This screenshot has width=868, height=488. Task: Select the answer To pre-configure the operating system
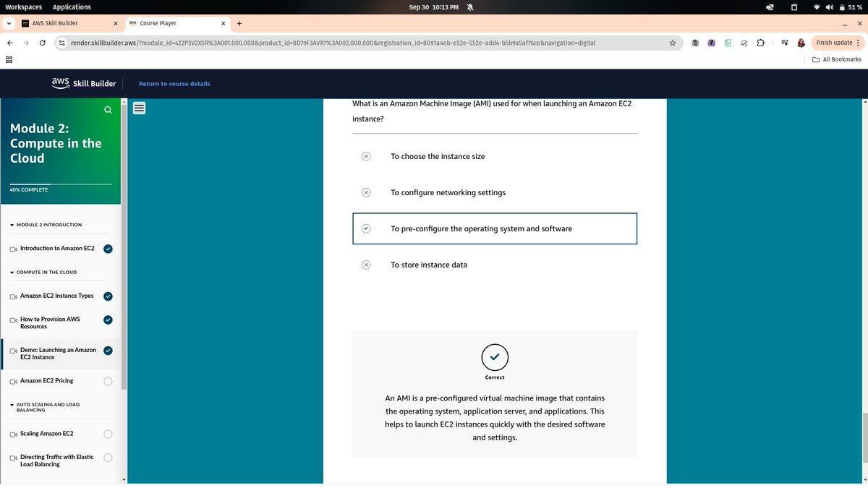tap(495, 228)
